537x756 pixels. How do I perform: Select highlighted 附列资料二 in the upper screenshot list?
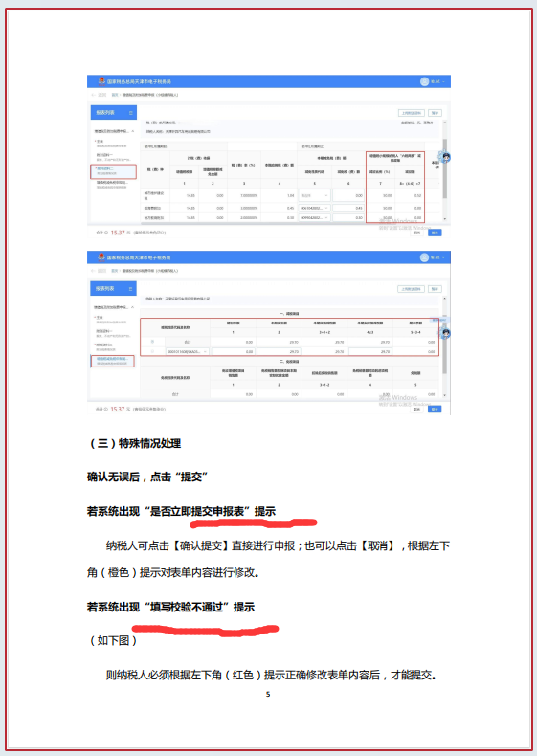(113, 171)
